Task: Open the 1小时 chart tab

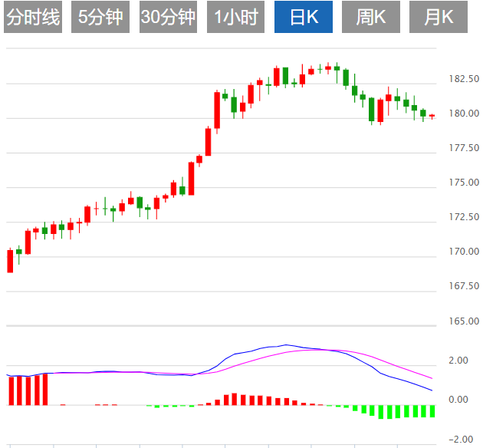Action: click(x=235, y=17)
